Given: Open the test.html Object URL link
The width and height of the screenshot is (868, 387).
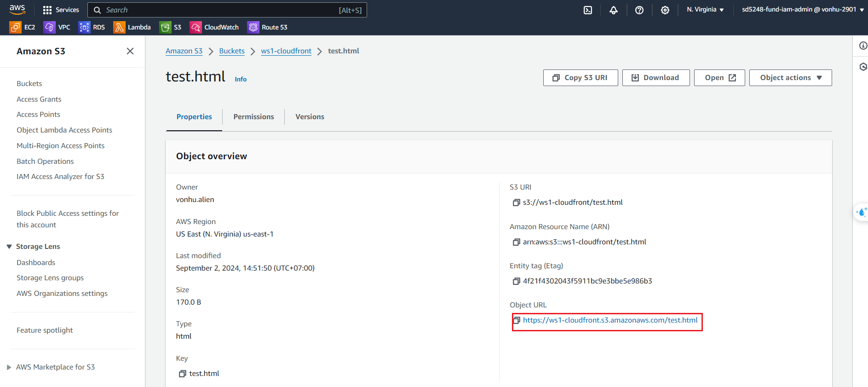Looking at the screenshot, I should pos(610,320).
